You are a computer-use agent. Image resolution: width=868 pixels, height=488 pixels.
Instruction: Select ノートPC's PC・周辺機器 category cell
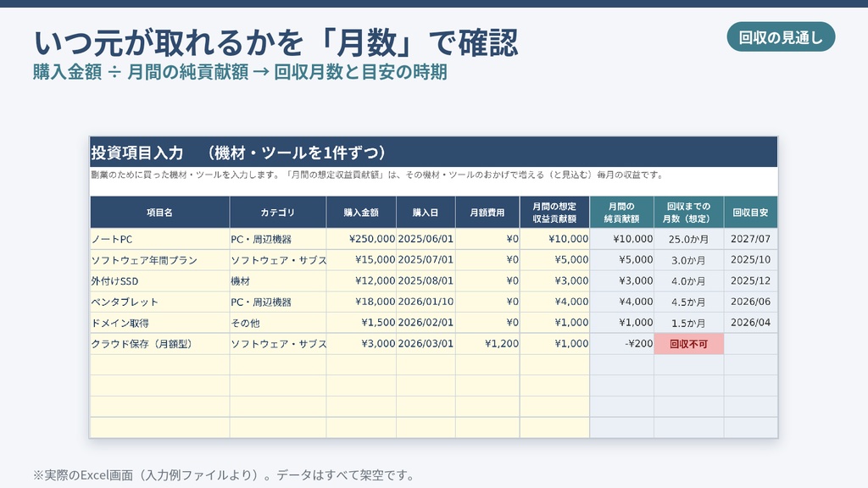(278, 239)
